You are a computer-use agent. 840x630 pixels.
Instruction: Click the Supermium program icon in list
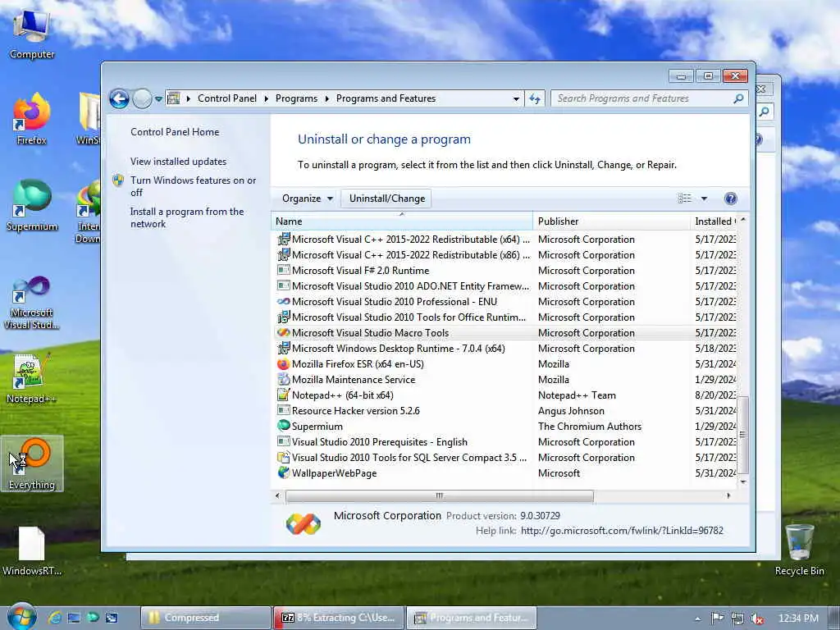(x=283, y=426)
